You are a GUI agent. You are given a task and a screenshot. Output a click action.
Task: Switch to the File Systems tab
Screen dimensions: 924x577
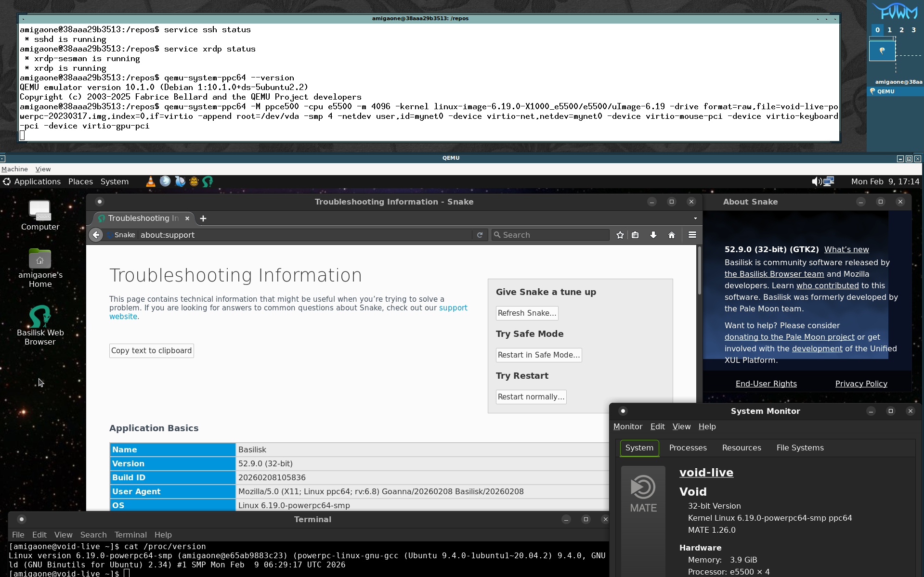pyautogui.click(x=800, y=448)
